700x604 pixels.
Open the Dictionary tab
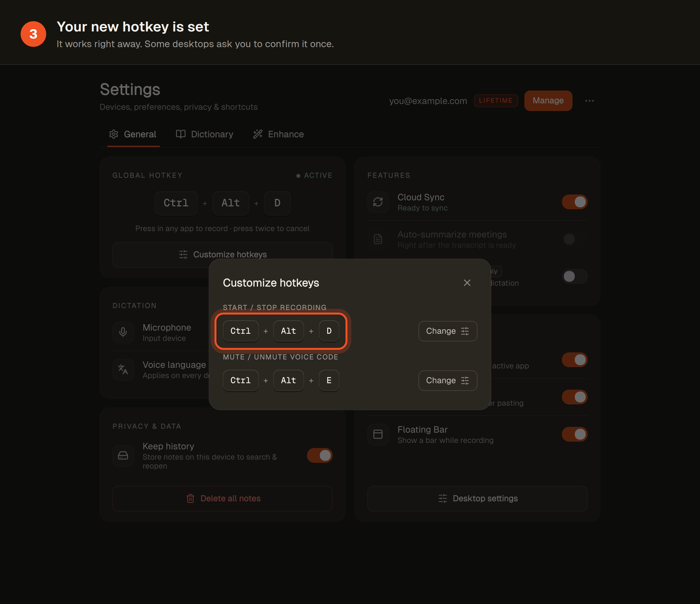(205, 134)
